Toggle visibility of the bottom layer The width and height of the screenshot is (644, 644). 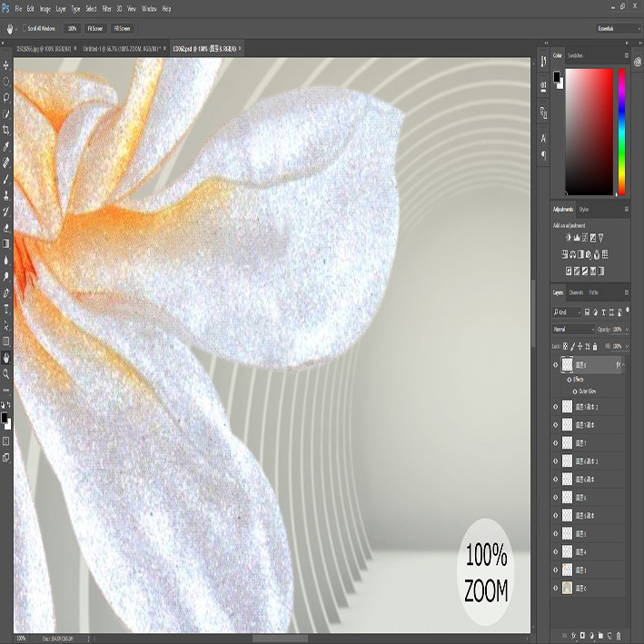[556, 589]
